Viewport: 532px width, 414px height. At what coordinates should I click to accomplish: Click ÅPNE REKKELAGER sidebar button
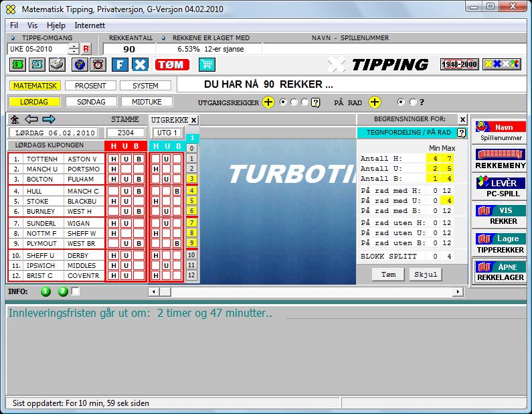click(x=501, y=272)
